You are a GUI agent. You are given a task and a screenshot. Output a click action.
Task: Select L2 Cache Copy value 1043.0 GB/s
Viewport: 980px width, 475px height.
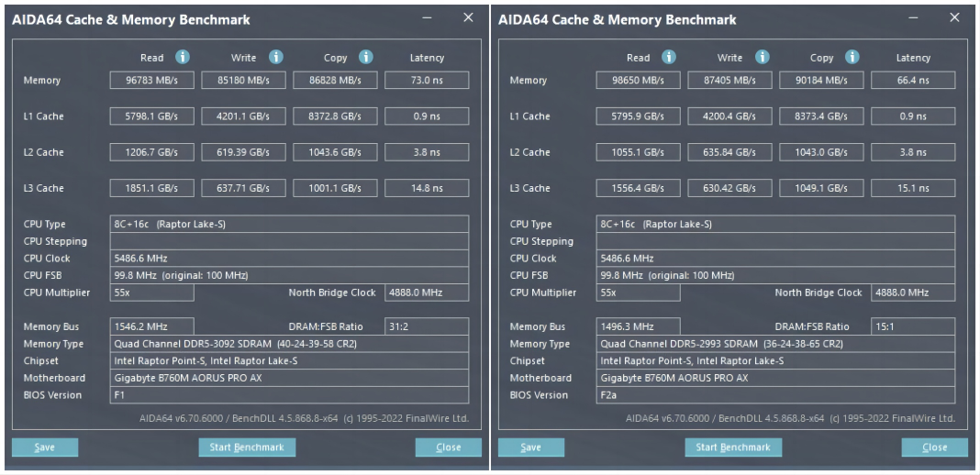821,152
